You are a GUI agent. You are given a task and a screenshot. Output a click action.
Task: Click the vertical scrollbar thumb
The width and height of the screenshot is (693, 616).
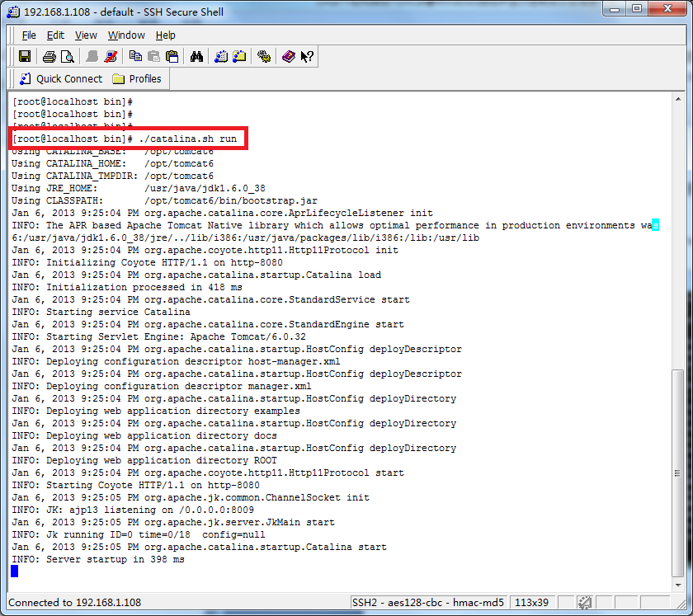pos(677,473)
